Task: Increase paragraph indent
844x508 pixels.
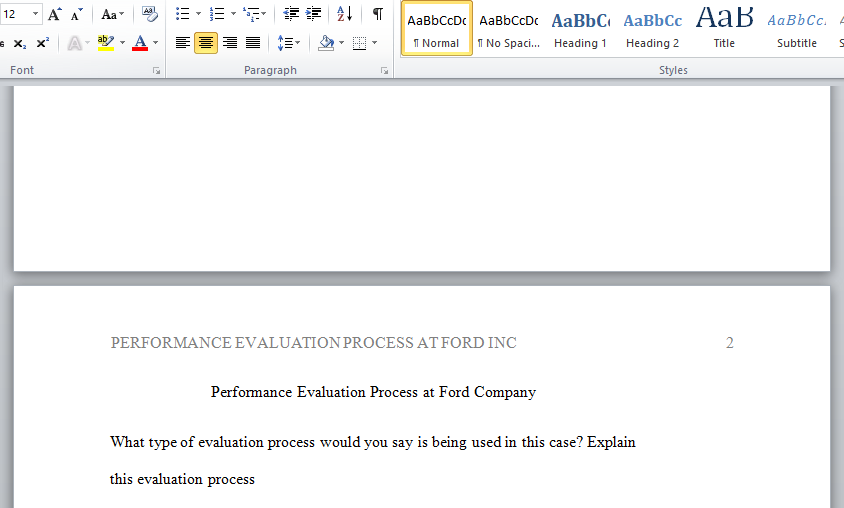Action: point(313,14)
